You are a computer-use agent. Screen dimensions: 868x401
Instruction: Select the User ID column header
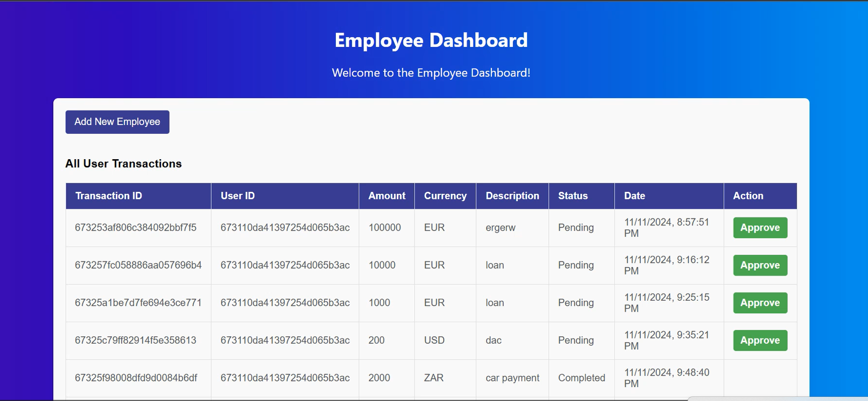285,196
